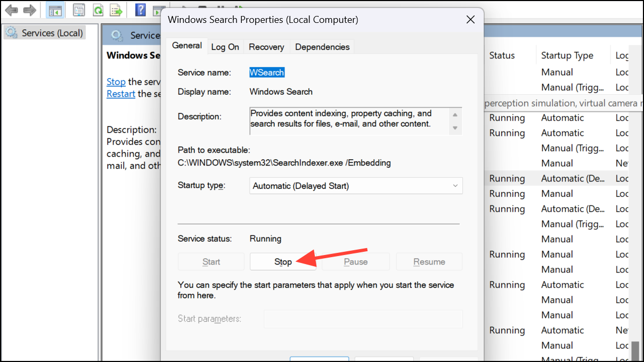
Task: Open the Startup type dropdown
Action: 356,186
